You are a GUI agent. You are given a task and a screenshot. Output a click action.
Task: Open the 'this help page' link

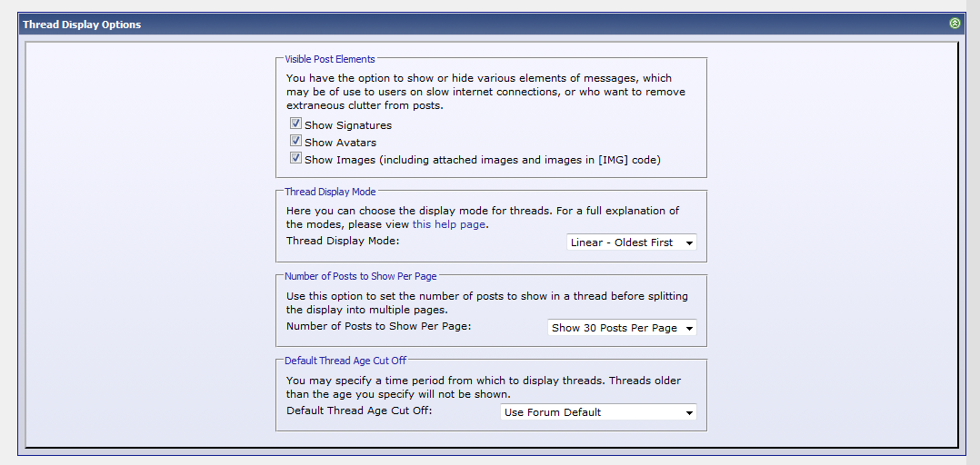(x=449, y=224)
